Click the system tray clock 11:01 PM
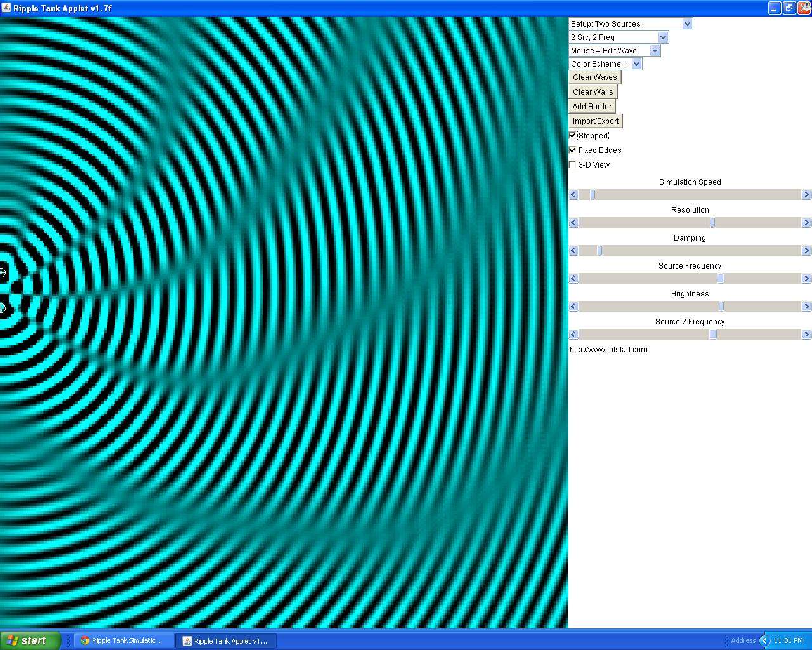 [789, 641]
